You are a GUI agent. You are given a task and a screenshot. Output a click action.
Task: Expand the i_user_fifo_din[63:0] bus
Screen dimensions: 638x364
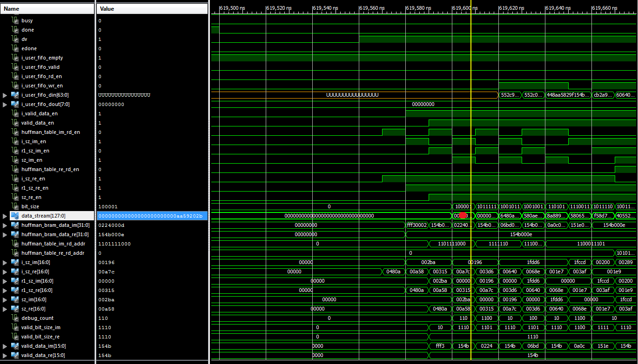click(x=5, y=95)
